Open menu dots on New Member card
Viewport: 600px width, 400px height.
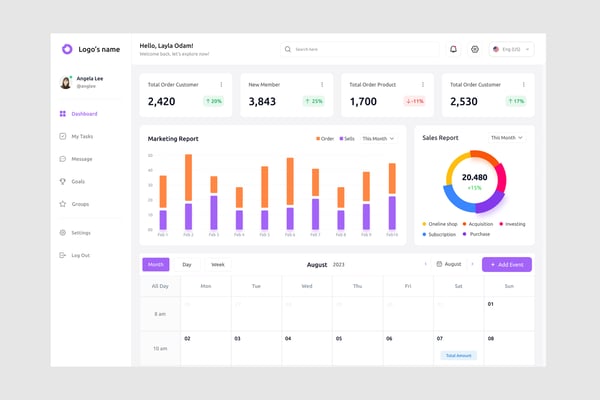coord(322,85)
